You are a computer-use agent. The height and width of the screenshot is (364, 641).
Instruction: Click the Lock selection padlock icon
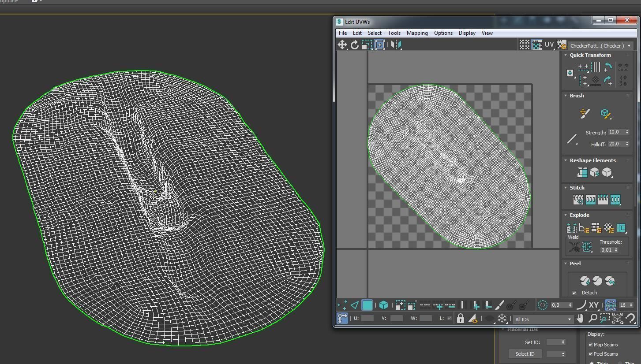tap(460, 318)
